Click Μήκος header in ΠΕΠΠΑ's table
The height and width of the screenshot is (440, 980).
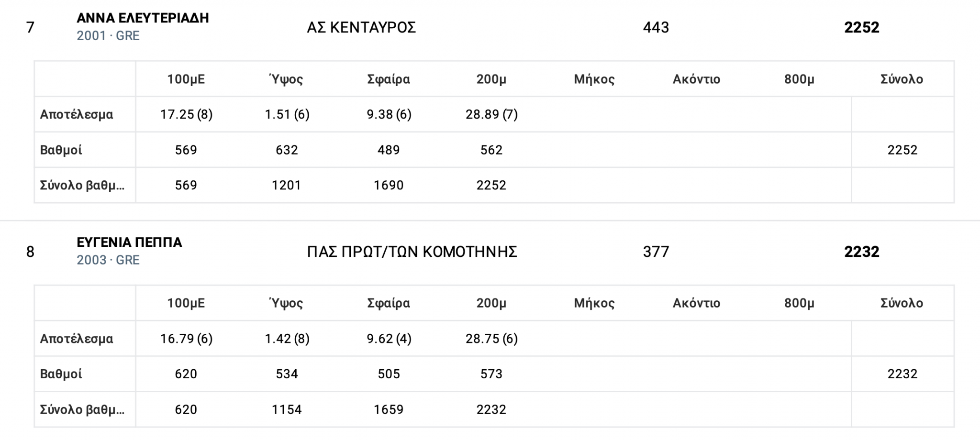click(594, 303)
